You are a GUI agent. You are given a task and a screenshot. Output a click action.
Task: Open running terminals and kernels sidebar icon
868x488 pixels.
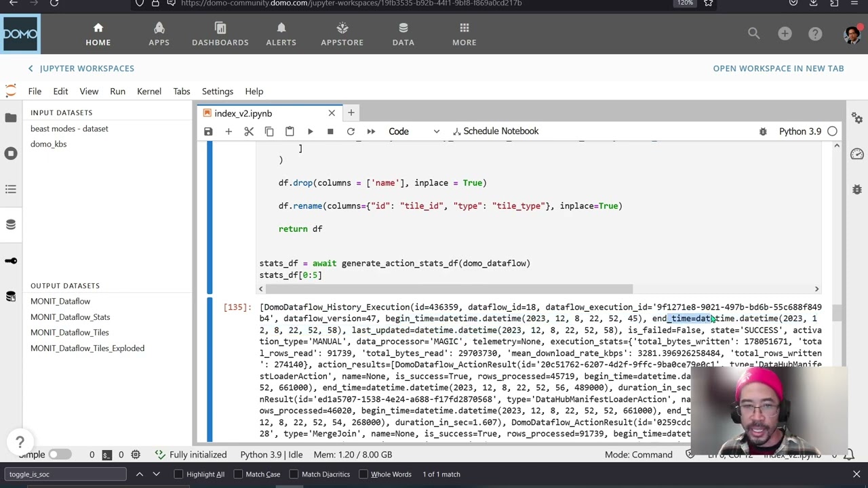click(x=11, y=153)
